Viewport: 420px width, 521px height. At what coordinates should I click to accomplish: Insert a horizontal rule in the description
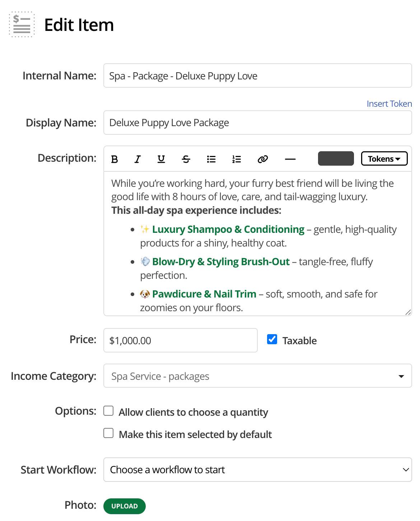[290, 159]
